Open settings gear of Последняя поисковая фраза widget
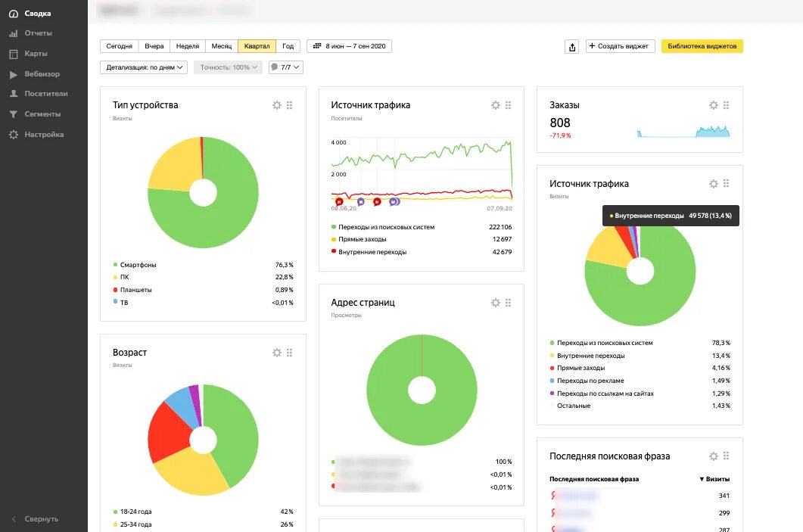 (x=714, y=456)
